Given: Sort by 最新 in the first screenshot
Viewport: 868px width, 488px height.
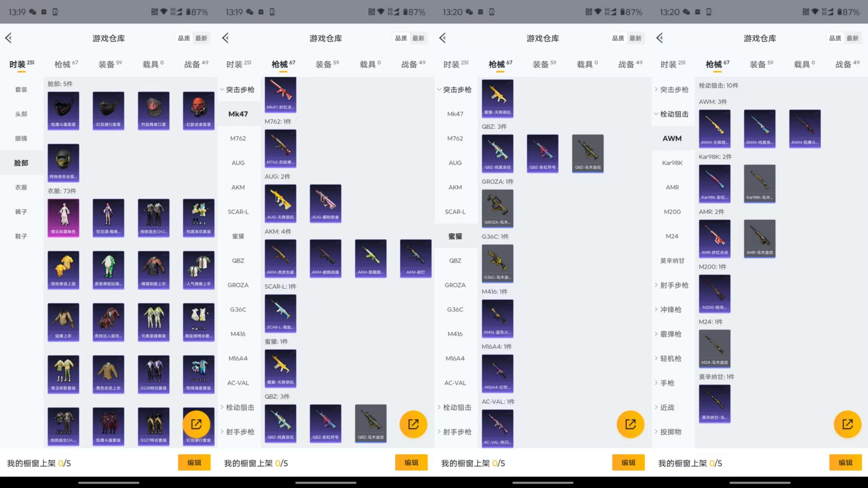Looking at the screenshot, I should [x=201, y=38].
